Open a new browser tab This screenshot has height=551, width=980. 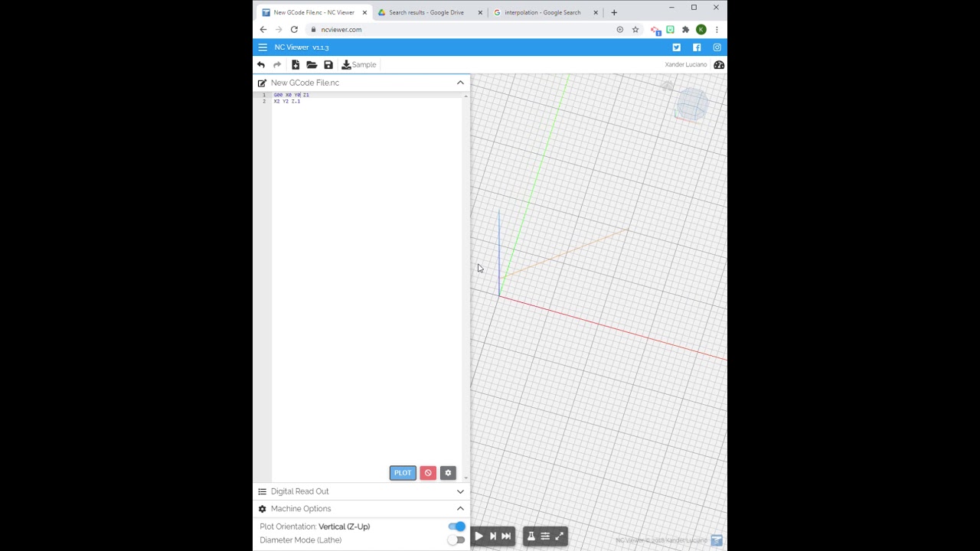614,12
